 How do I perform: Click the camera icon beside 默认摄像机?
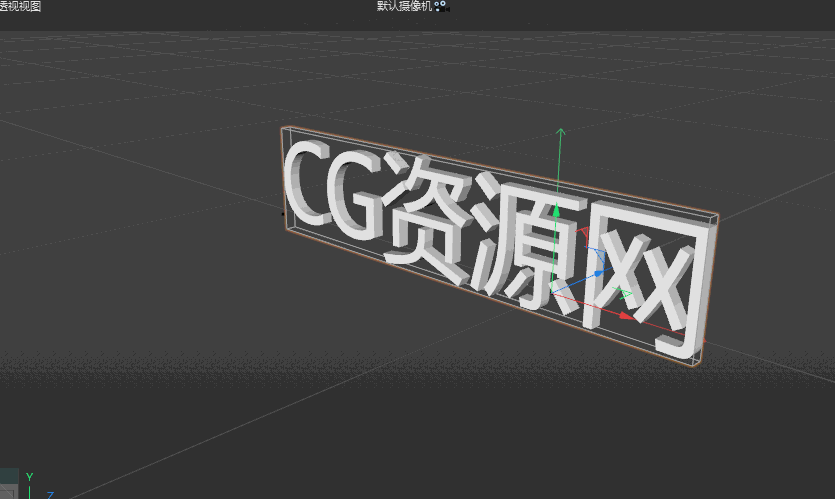(440, 6)
